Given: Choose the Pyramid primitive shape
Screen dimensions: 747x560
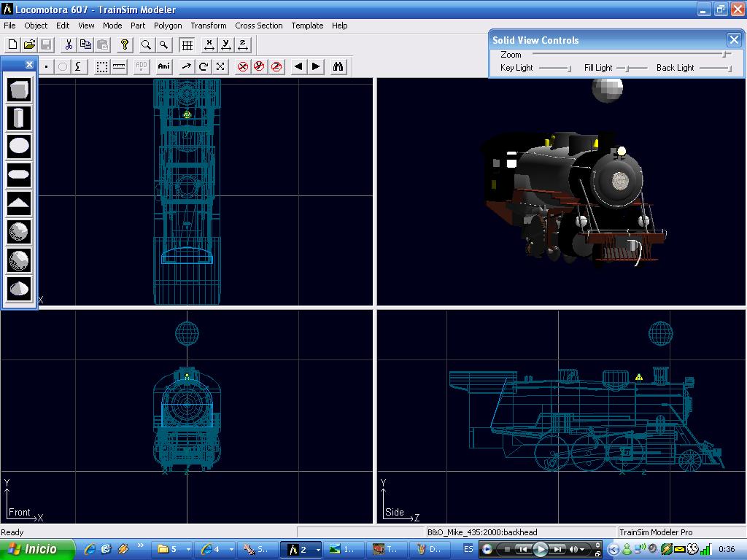Looking at the screenshot, I should click(x=19, y=203).
